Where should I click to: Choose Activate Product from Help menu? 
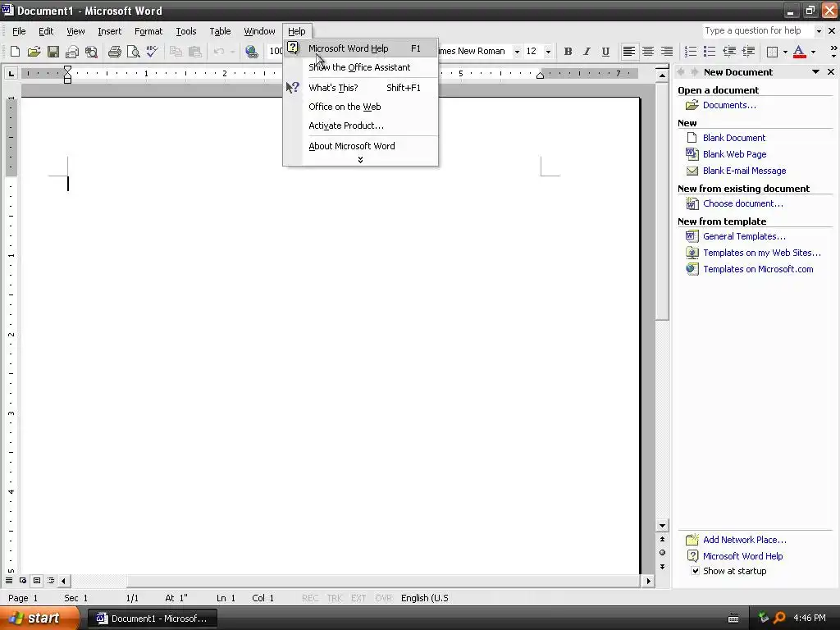(x=361, y=126)
